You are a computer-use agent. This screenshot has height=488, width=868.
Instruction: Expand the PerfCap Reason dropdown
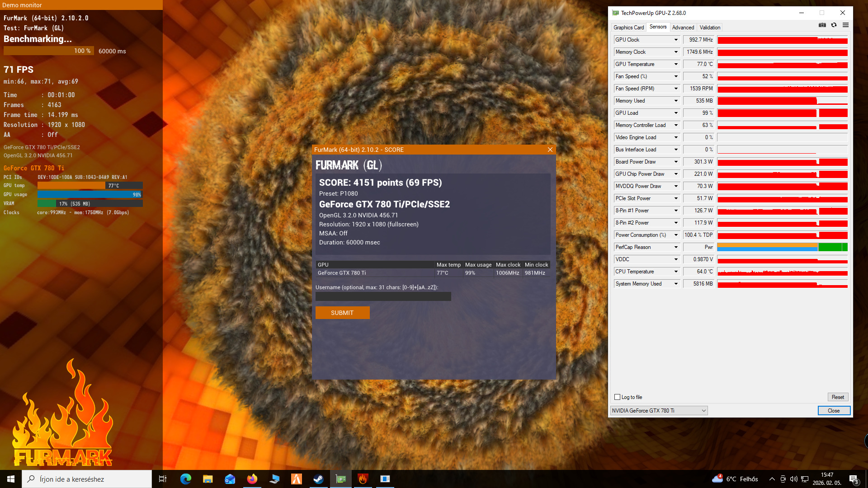676,247
